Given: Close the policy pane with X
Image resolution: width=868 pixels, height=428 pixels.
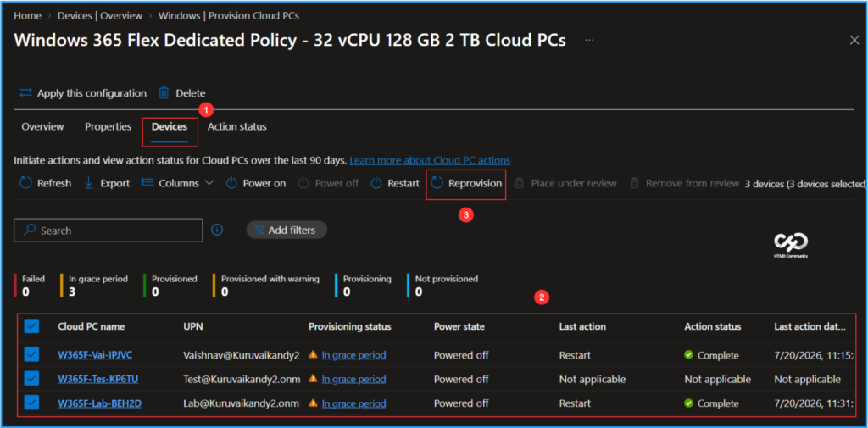Looking at the screenshot, I should 854,39.
